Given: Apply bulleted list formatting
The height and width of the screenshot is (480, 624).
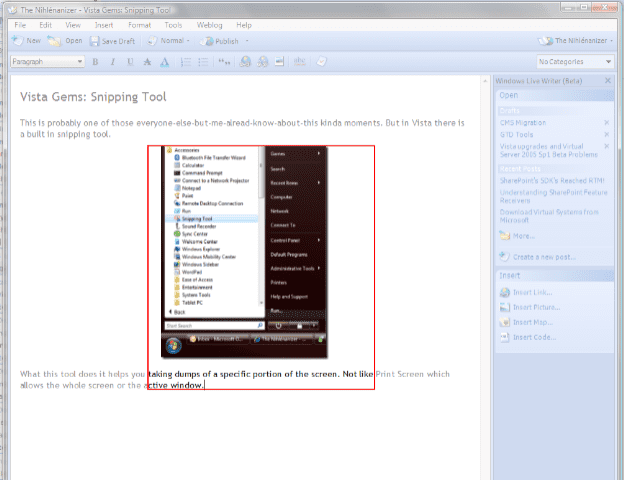Looking at the screenshot, I should (x=203, y=62).
